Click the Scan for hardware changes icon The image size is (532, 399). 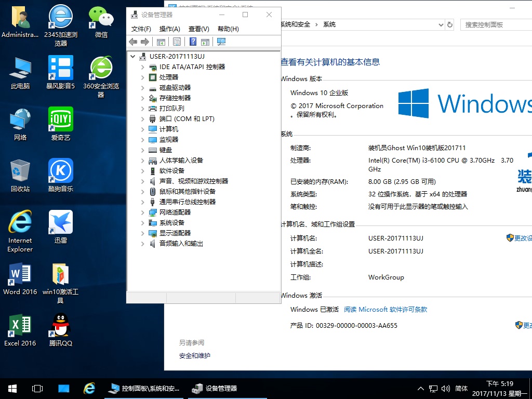point(221,42)
